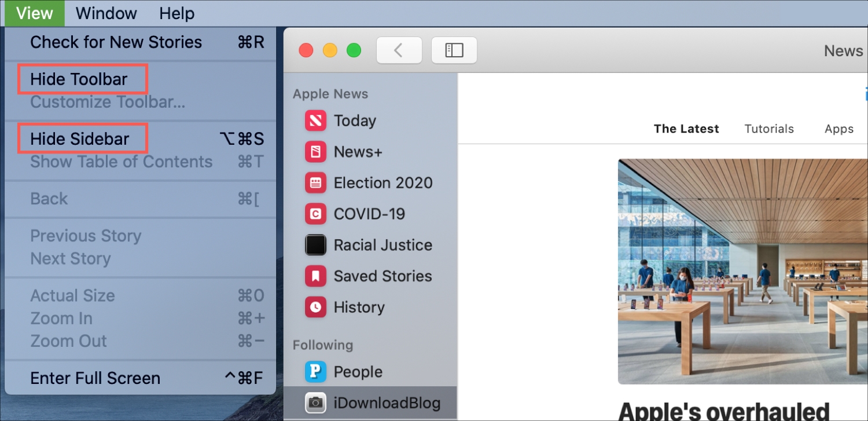Select iDownloadBlog label under Following
This screenshot has width=868, height=421.
[387, 403]
